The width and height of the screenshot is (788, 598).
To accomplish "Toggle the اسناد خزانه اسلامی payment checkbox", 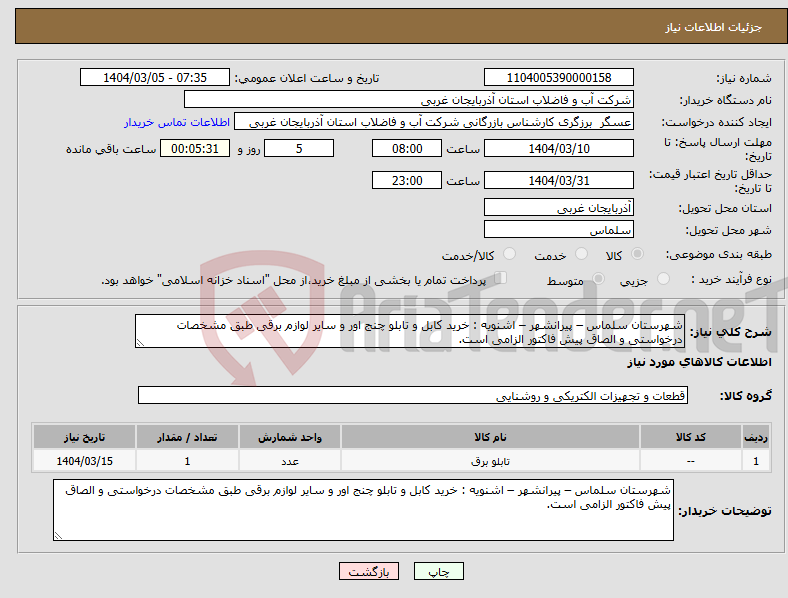I will pos(501,277).
